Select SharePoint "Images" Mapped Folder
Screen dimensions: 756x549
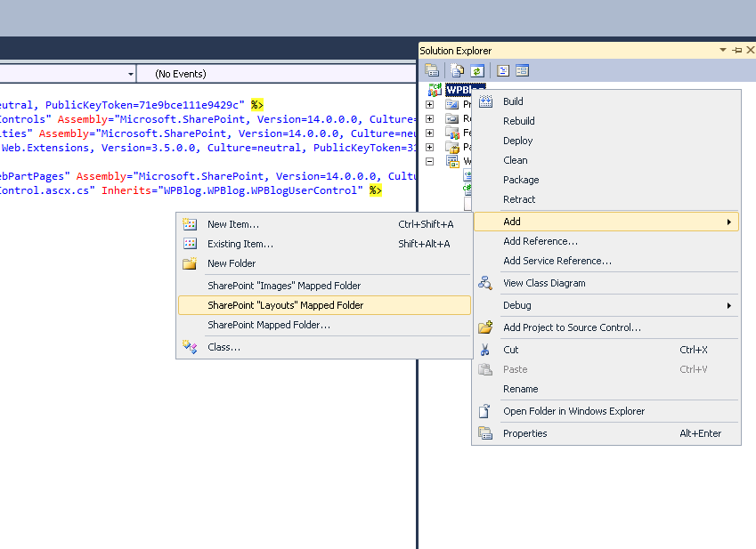324,286
